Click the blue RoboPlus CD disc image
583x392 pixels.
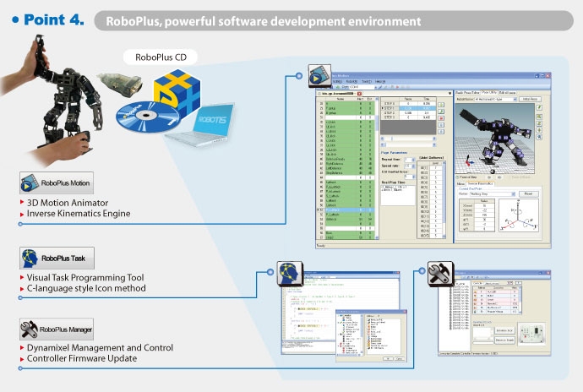tap(147, 117)
